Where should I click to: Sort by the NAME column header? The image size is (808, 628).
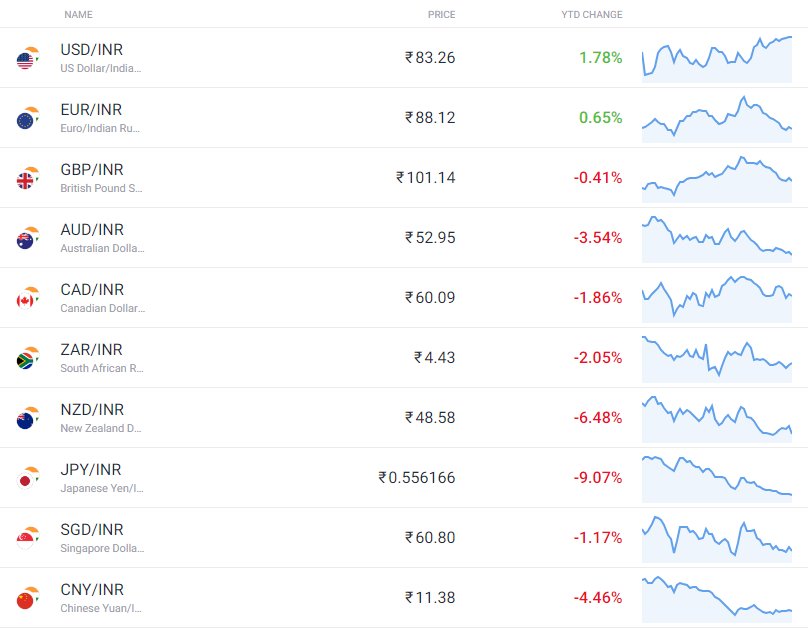(x=78, y=14)
